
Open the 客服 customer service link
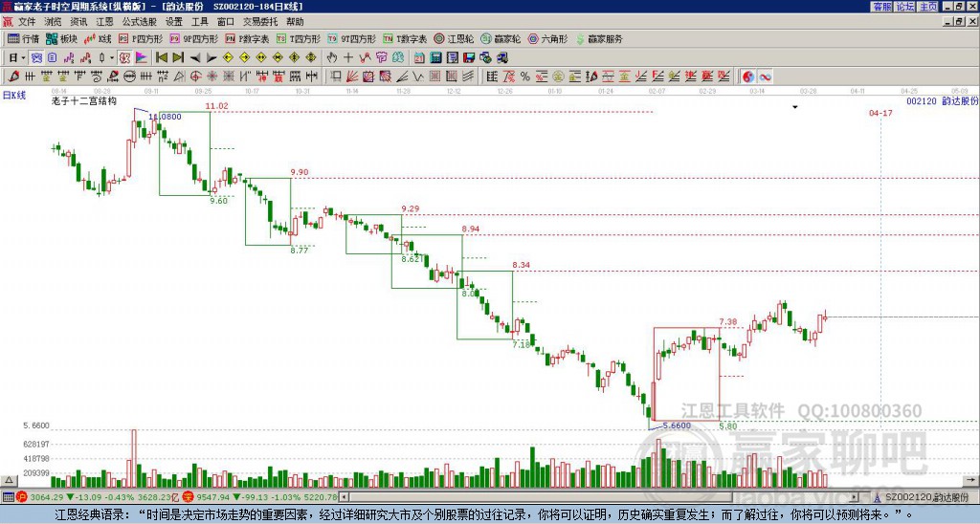tap(881, 7)
